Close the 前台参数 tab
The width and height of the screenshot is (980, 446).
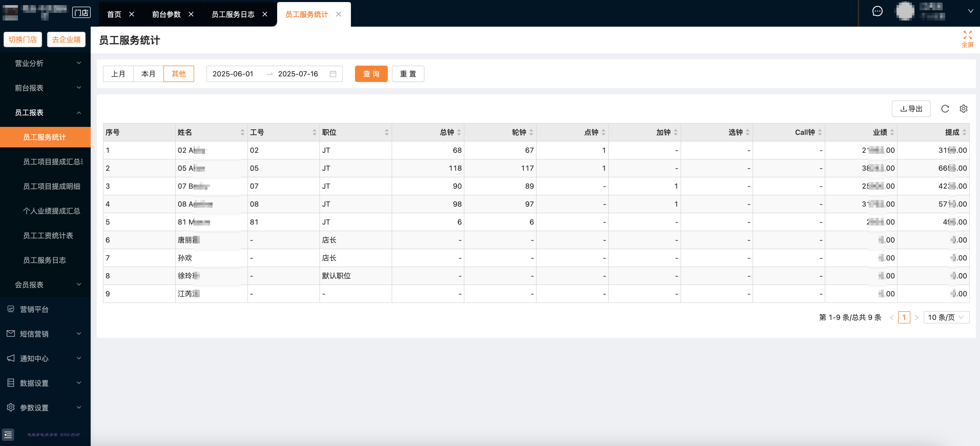[191, 14]
